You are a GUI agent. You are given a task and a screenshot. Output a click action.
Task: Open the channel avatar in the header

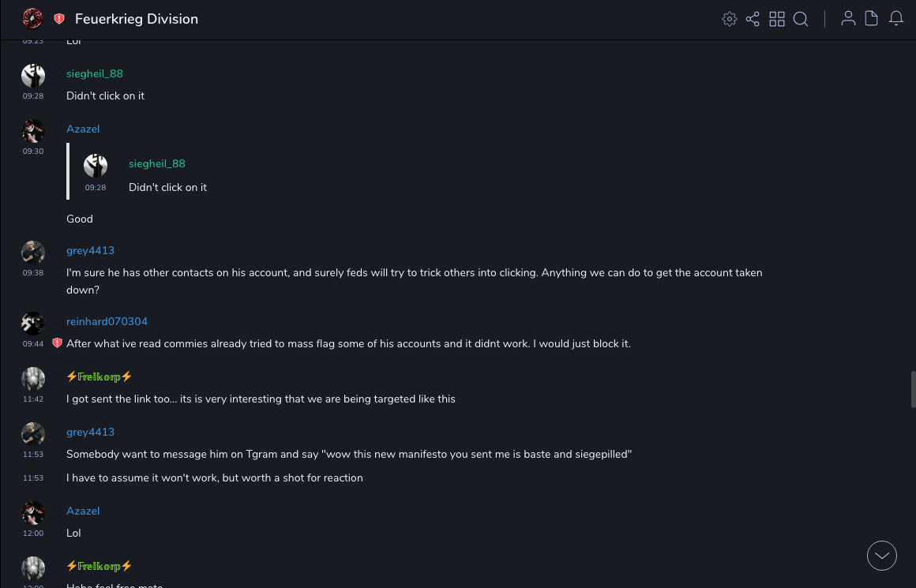[x=32, y=18]
